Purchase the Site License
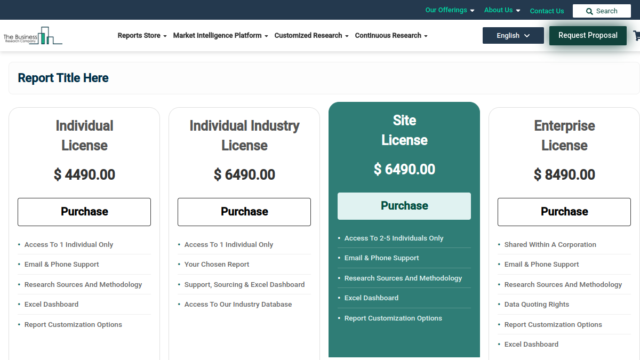The height and width of the screenshot is (360, 640). (x=404, y=206)
